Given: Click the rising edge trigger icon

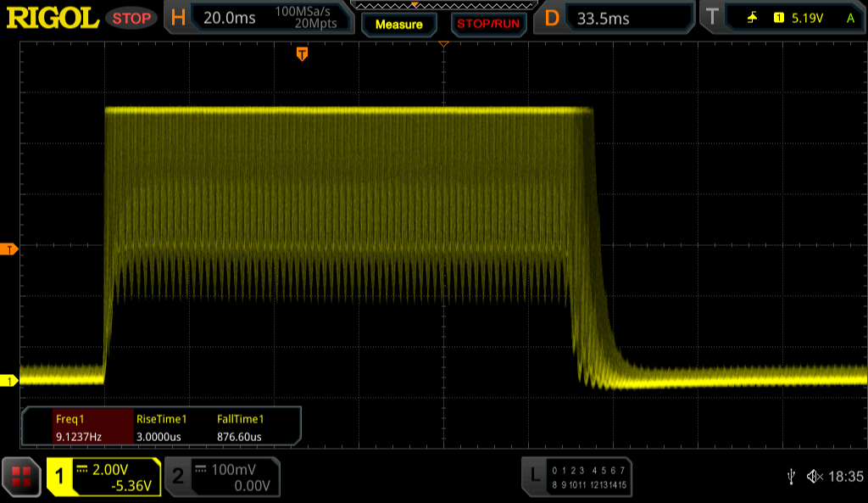Looking at the screenshot, I should click(753, 18).
